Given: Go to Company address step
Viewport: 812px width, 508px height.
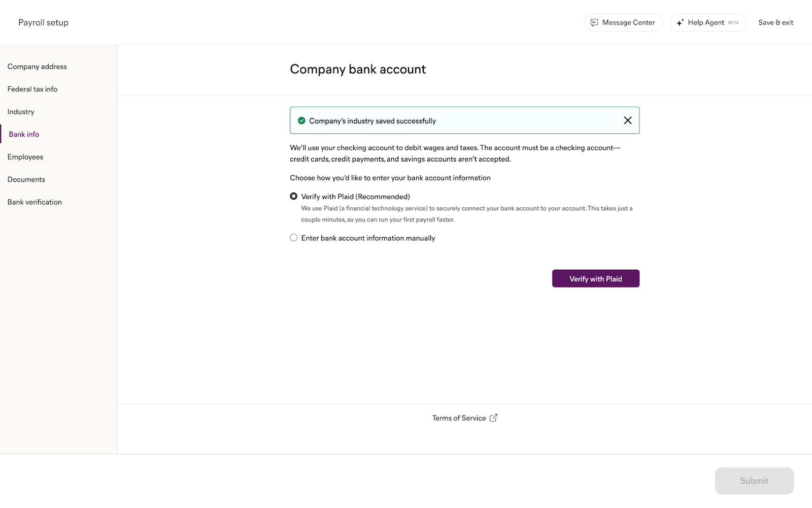Looking at the screenshot, I should (x=37, y=67).
